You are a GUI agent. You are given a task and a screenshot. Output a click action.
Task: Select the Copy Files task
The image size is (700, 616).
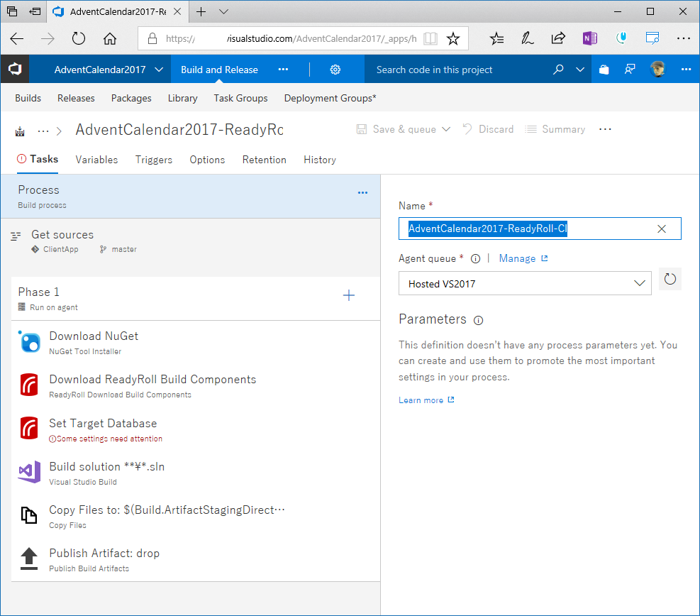click(196, 517)
